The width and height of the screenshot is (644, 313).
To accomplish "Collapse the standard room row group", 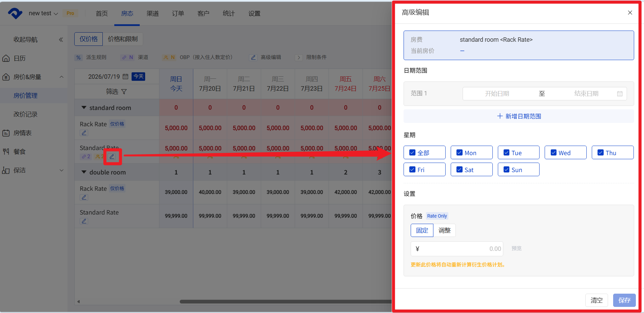I will pos(84,108).
